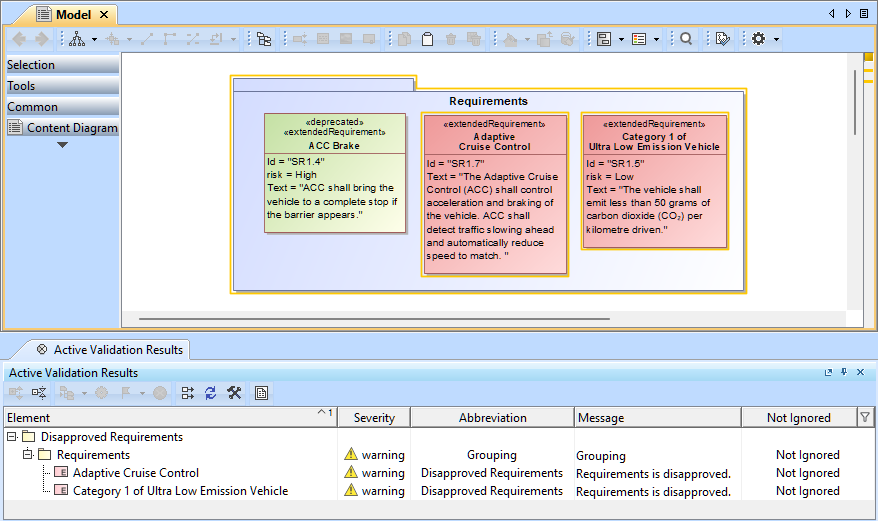Open validation options wrench icon

(234, 393)
